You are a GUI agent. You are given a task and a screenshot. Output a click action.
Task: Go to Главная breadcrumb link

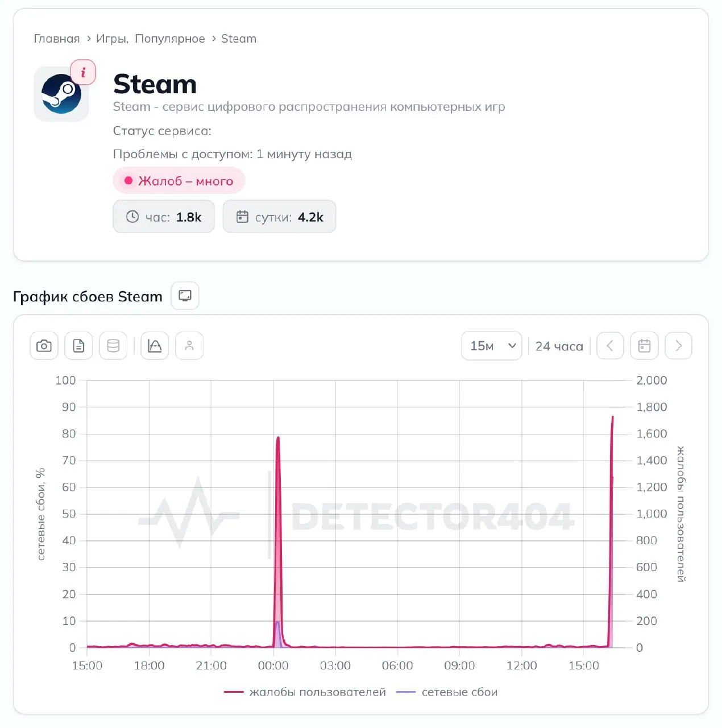click(x=57, y=39)
